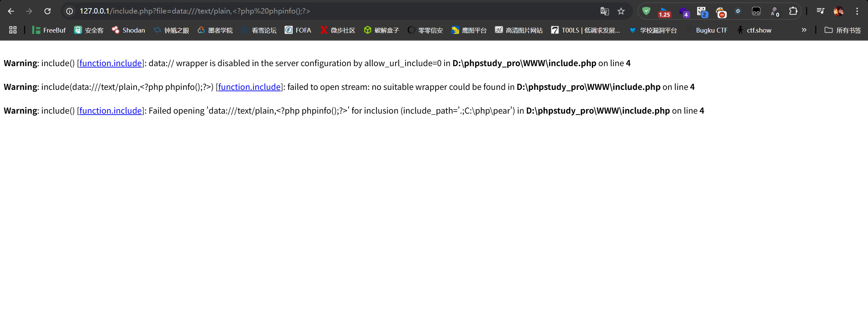Open the 安全客 bookmark
Image resolution: width=868 pixels, height=330 pixels.
point(89,30)
